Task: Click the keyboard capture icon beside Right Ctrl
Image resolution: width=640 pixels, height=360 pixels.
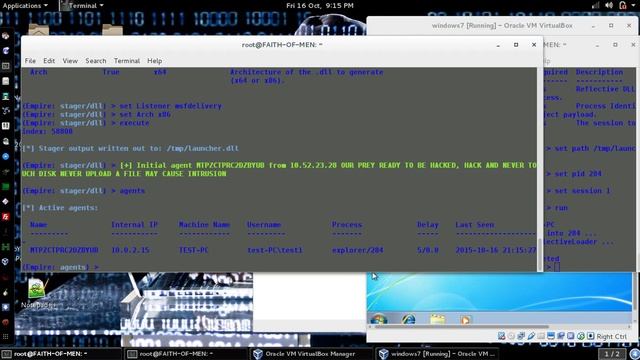Action: pyautogui.click(x=590, y=336)
